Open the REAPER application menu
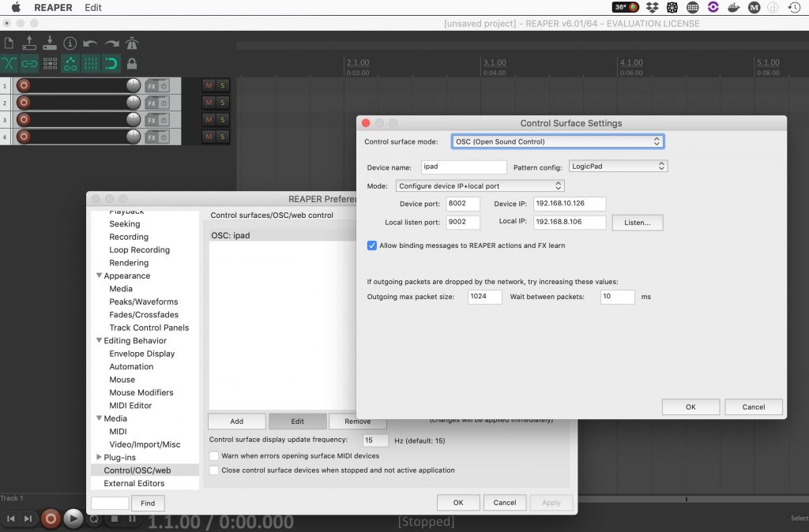 (53, 7)
